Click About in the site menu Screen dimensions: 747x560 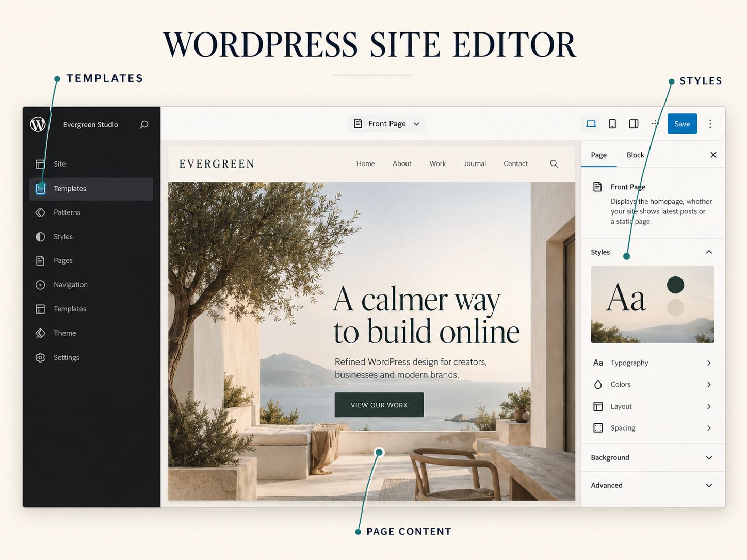402,164
